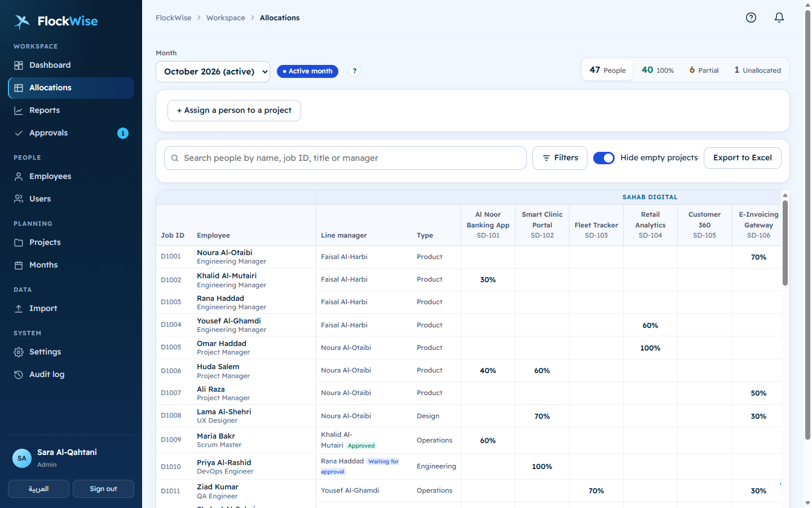Filter by 1 Unallocated stat
Image resolution: width=812 pixels, height=508 pixels.
coord(757,70)
